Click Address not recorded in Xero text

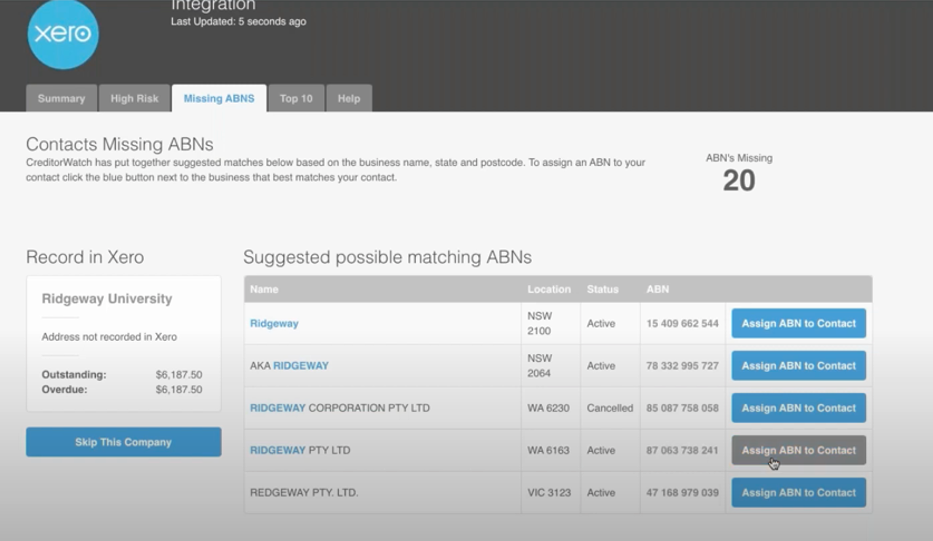pyautogui.click(x=109, y=337)
